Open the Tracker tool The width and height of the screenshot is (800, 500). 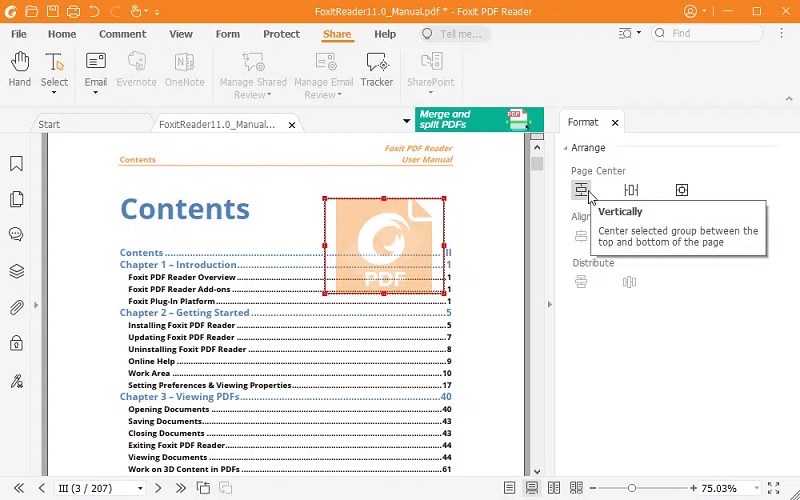click(377, 69)
